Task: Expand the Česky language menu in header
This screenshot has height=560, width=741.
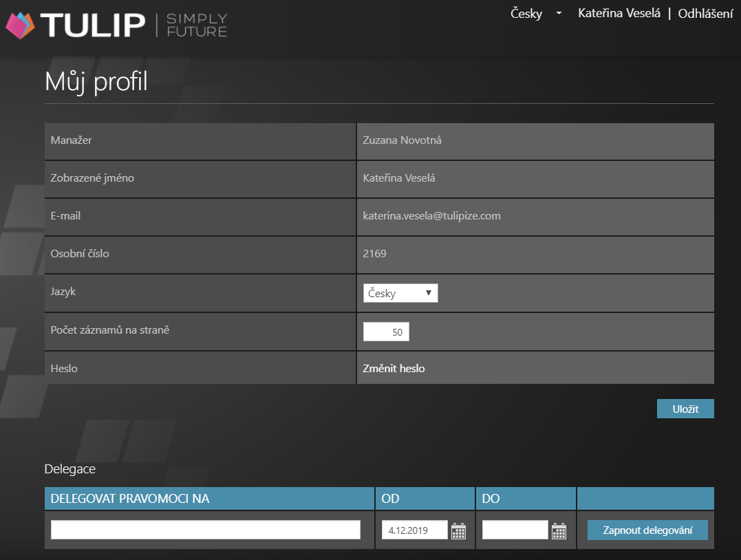Action: pyautogui.click(x=537, y=14)
